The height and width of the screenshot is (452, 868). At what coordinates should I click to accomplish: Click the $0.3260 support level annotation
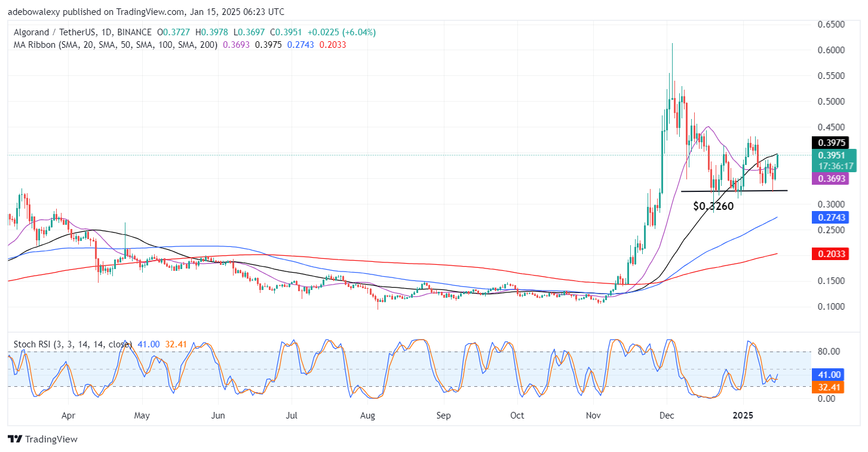tap(713, 206)
